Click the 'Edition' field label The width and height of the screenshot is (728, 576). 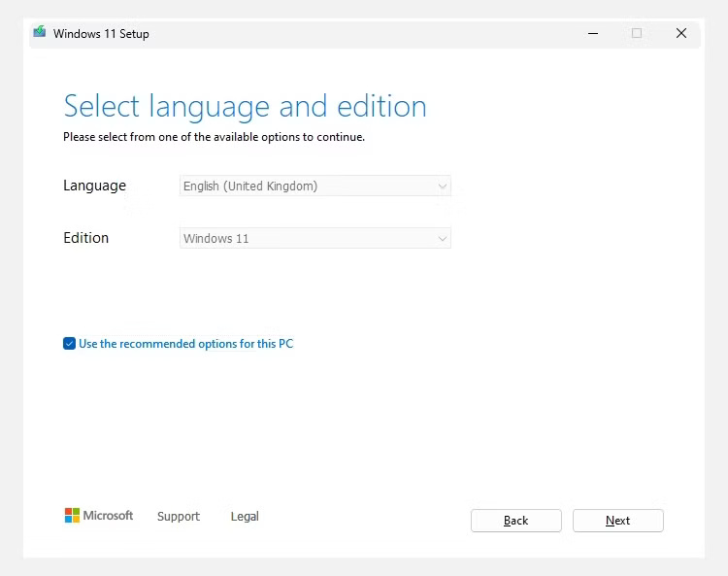pos(85,238)
